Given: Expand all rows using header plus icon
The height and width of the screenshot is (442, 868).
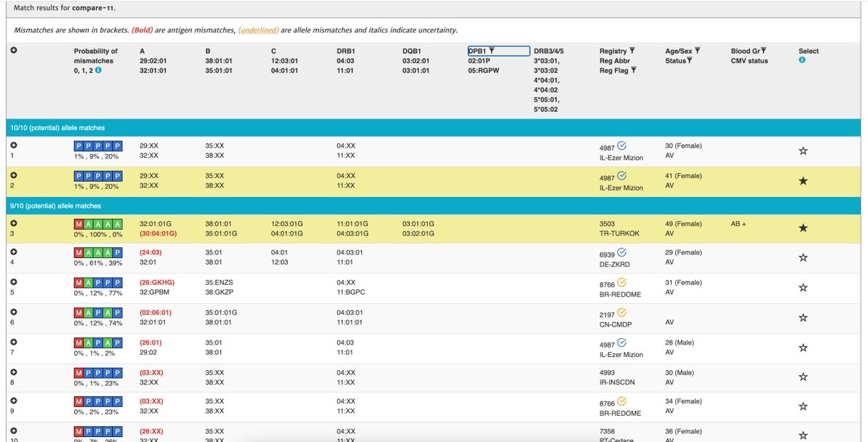Looking at the screenshot, I should (x=14, y=51).
